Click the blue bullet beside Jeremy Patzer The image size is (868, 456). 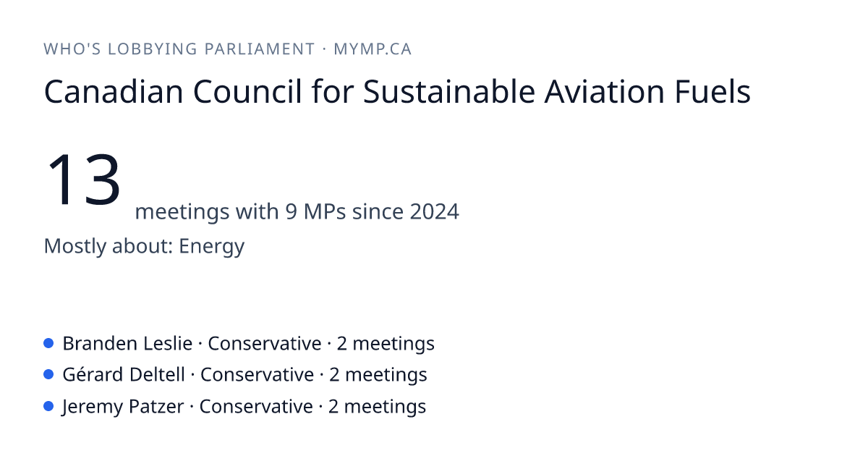coord(49,407)
